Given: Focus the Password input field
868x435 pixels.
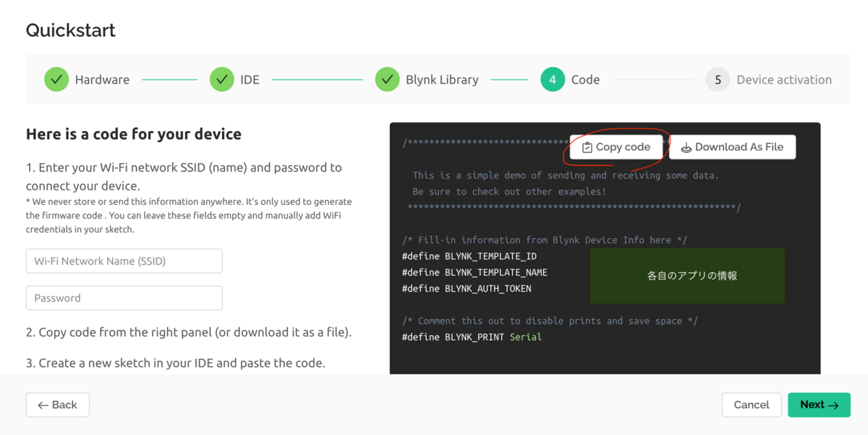Looking at the screenshot, I should [x=124, y=298].
